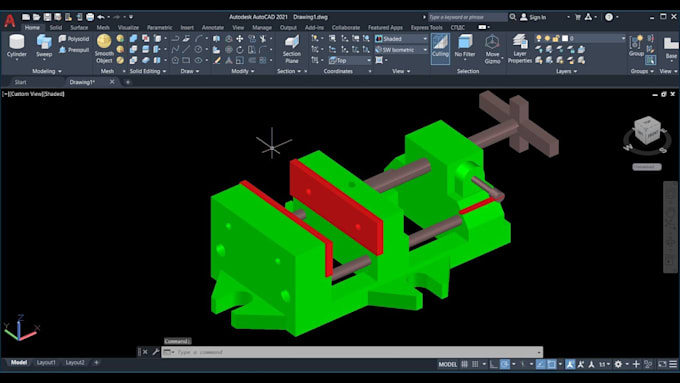Viewport: 680px width, 383px height.
Task: Expand the Draw panel
Action: pyautogui.click(x=190, y=71)
